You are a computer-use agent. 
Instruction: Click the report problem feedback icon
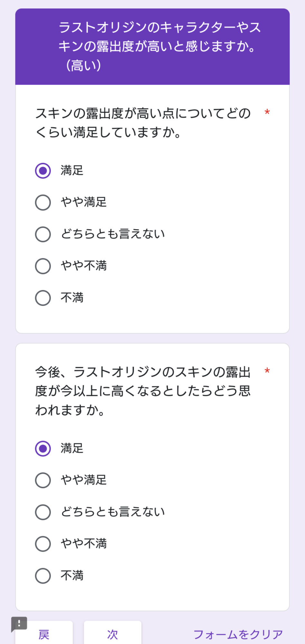click(19, 624)
